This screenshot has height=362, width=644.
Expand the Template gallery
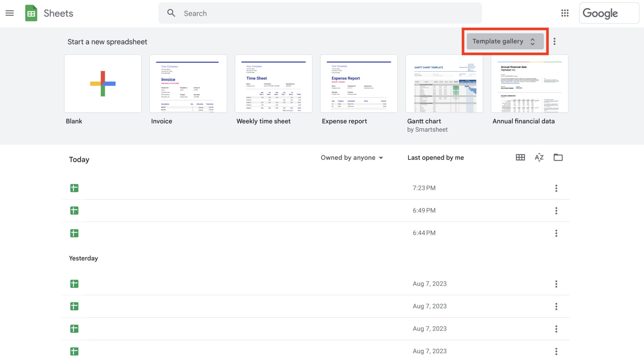pyautogui.click(x=533, y=41)
